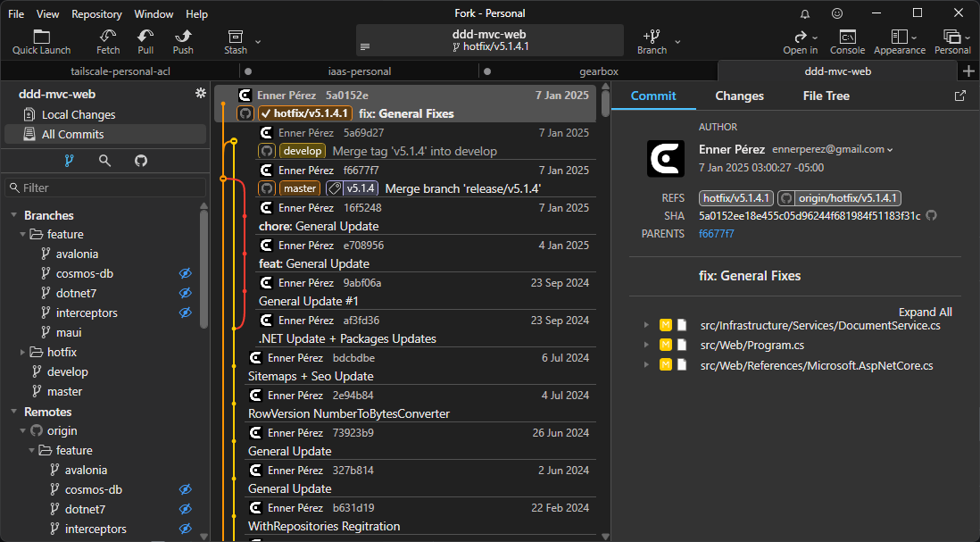Open the File menu
The image size is (980, 542).
coord(16,13)
